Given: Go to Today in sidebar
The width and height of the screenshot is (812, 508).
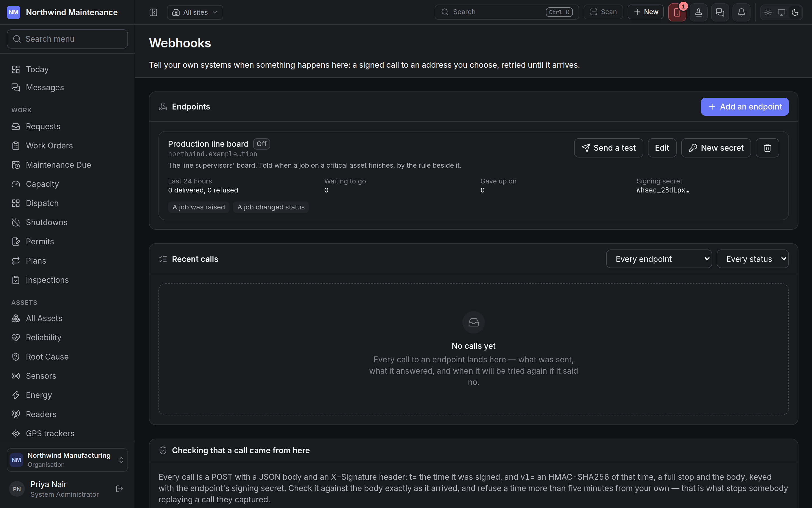Looking at the screenshot, I should [67, 69].
